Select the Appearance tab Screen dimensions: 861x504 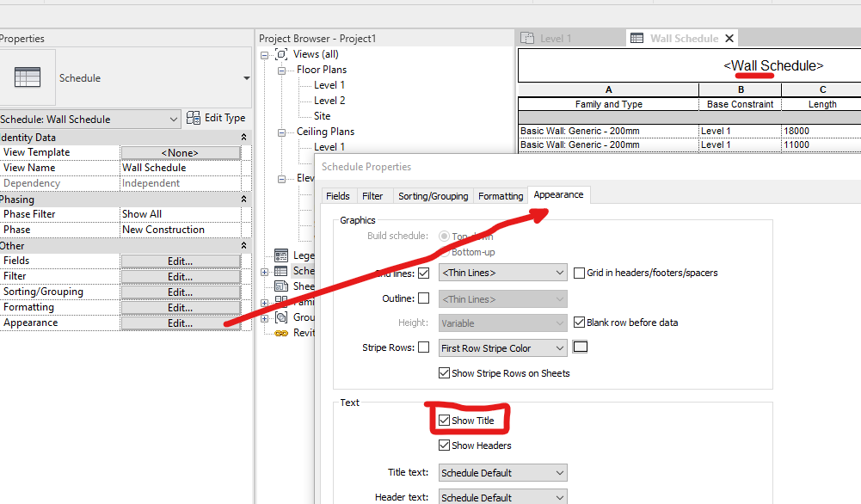(x=558, y=195)
